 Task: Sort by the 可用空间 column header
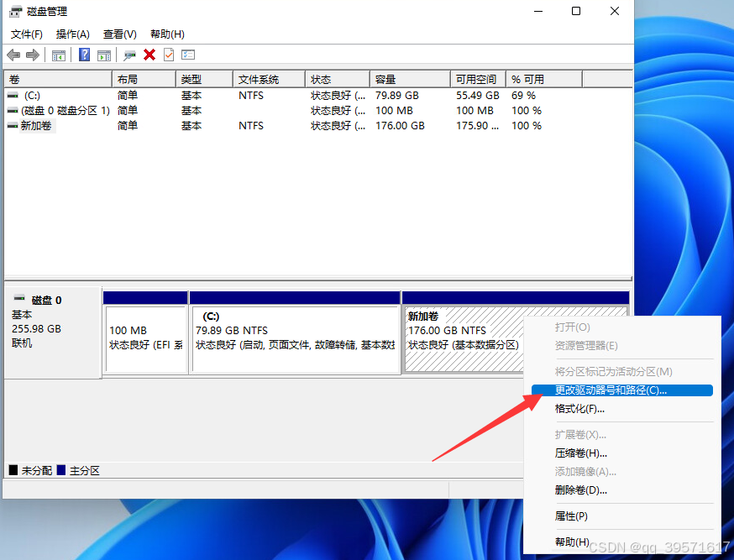[x=479, y=80]
